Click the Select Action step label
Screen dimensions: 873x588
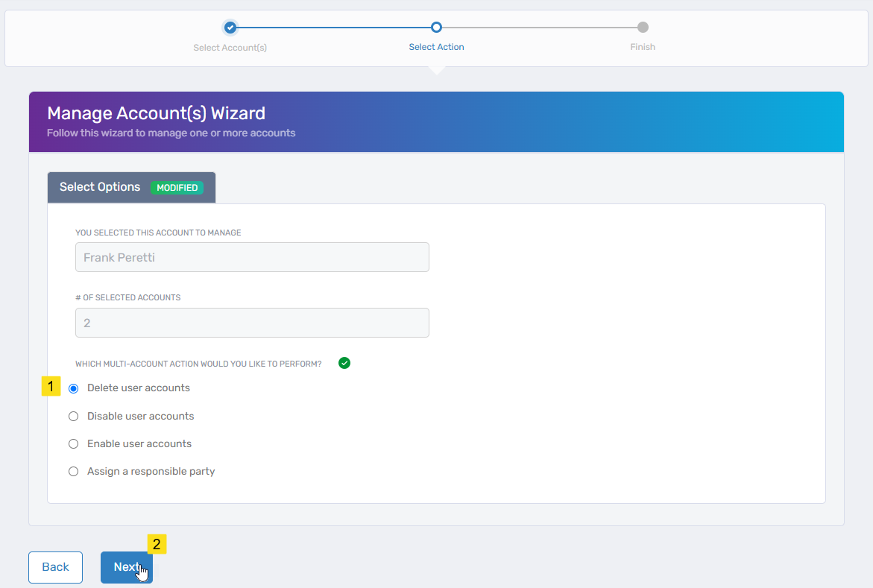(x=436, y=47)
